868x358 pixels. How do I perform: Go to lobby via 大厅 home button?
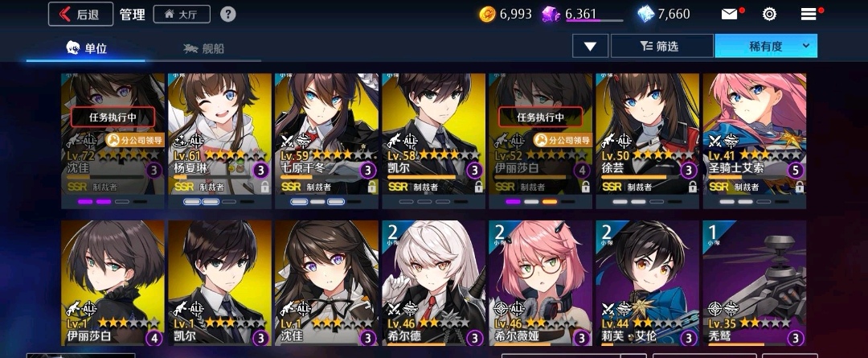click(x=182, y=14)
